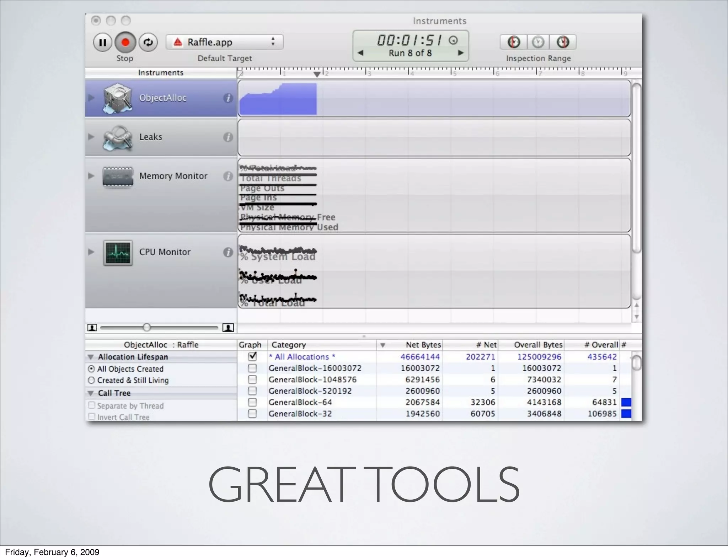Check graph box for GeneralBlock-1048576
Screen dimensions: 728x560
point(252,379)
